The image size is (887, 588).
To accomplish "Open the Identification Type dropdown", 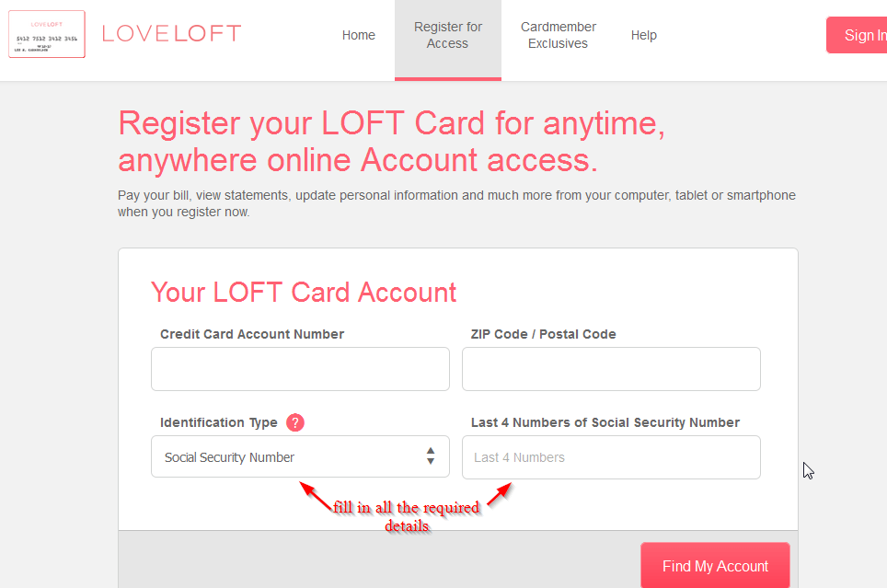I will [x=300, y=456].
